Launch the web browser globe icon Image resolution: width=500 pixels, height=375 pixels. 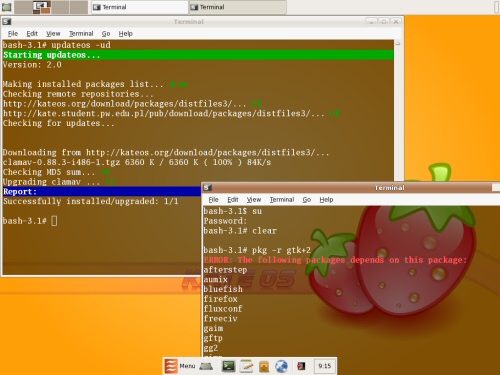click(281, 366)
